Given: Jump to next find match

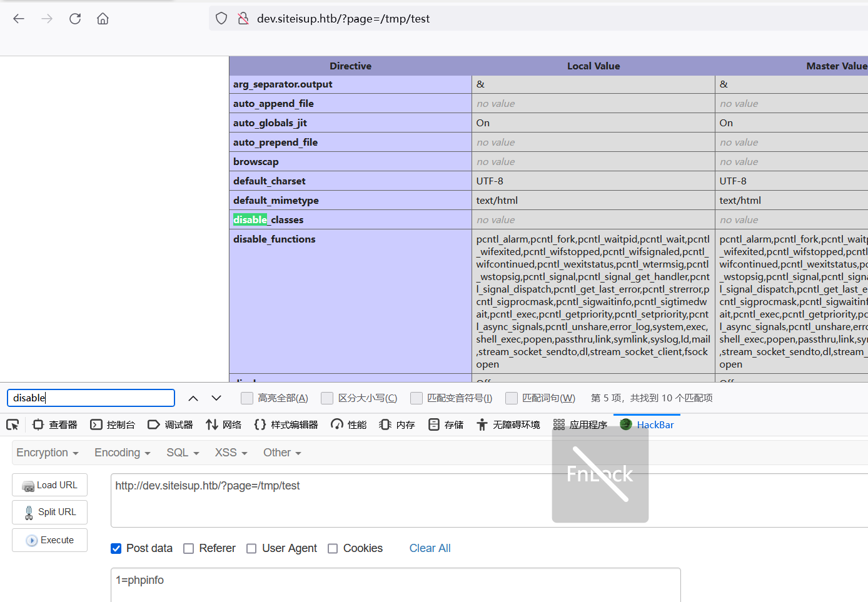Looking at the screenshot, I should tap(216, 398).
